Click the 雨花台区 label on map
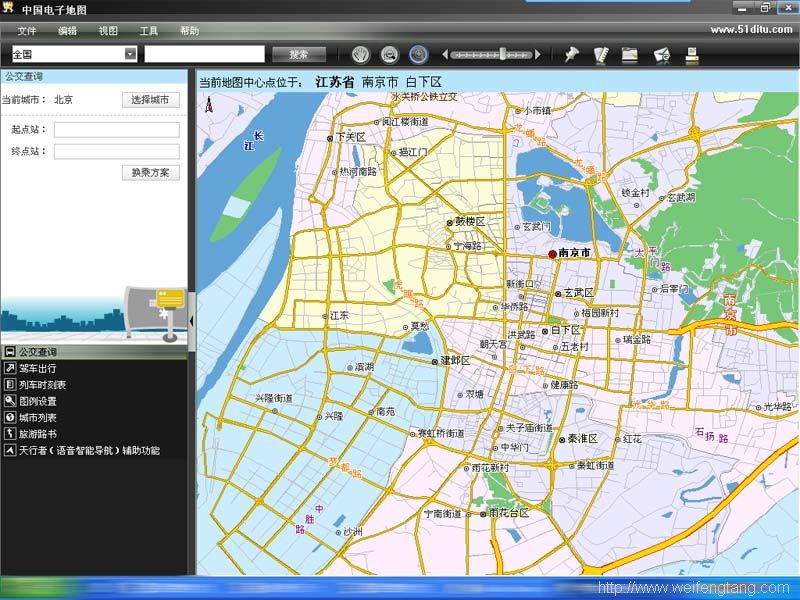The height and width of the screenshot is (600, 800). (509, 513)
